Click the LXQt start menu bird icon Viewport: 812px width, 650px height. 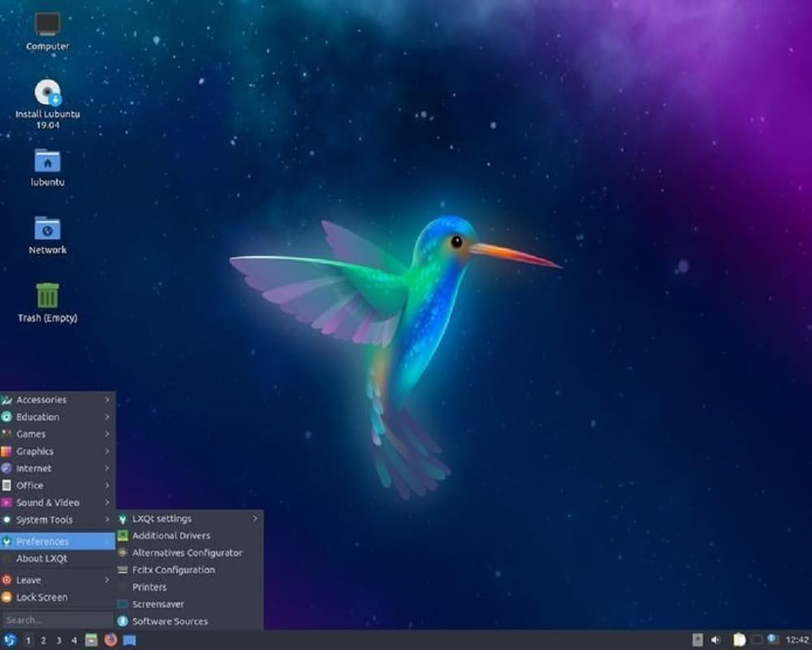(10, 640)
